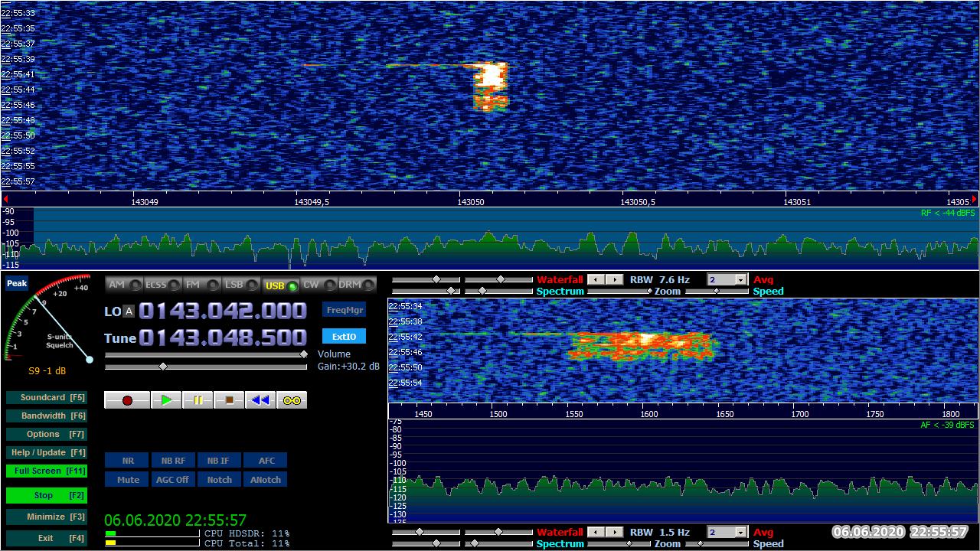This screenshot has height=551, width=980.
Task: Click the green date and time display
Action: coord(175,520)
